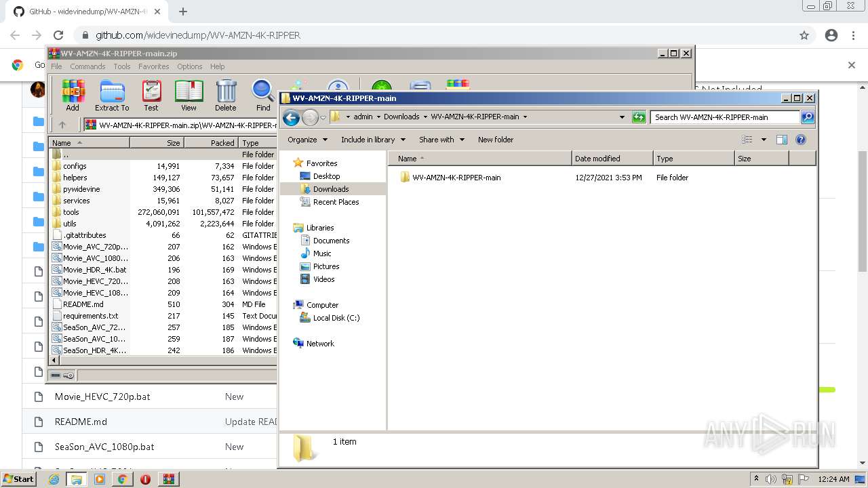This screenshot has height=488, width=868.
Task: Open new Chrome tab plus button
Action: click(182, 12)
